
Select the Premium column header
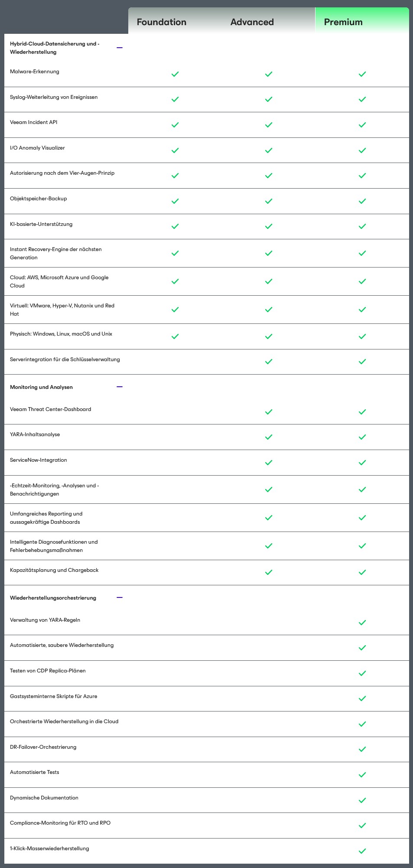[343, 22]
